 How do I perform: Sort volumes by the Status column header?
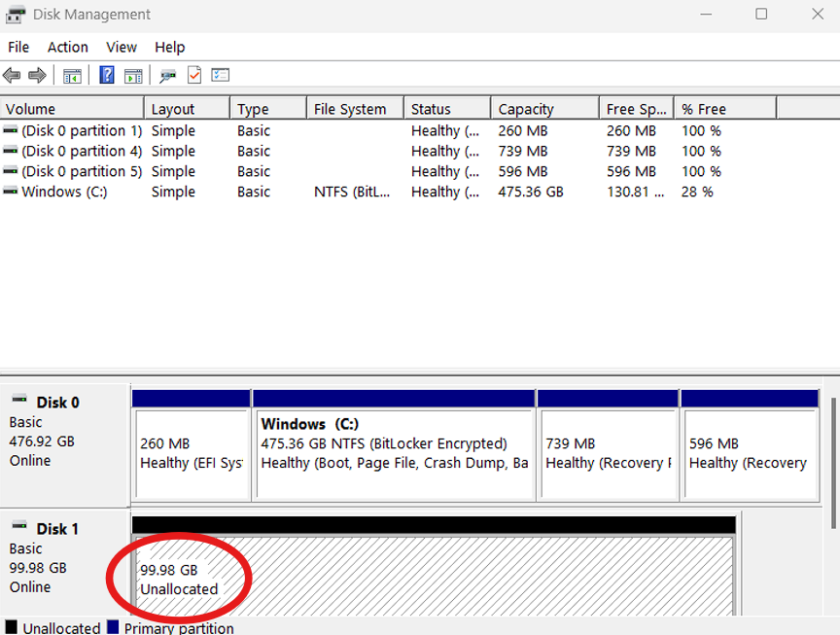pos(446,107)
